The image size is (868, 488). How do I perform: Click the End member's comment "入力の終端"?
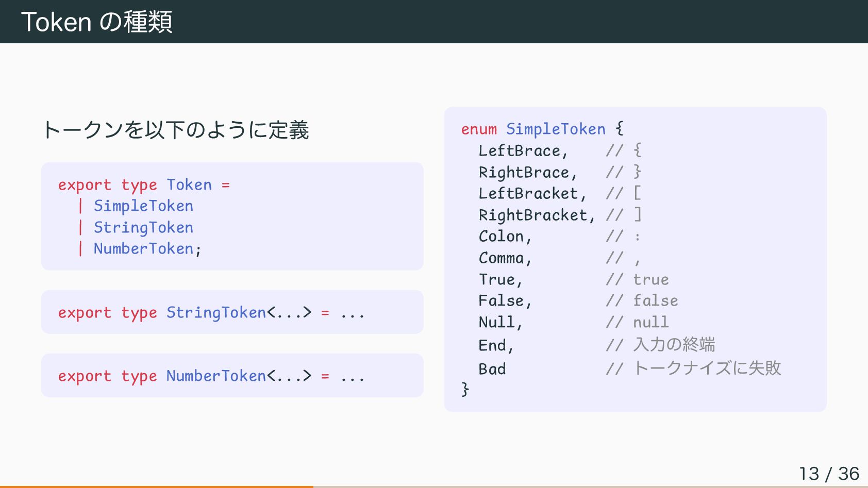(x=674, y=344)
